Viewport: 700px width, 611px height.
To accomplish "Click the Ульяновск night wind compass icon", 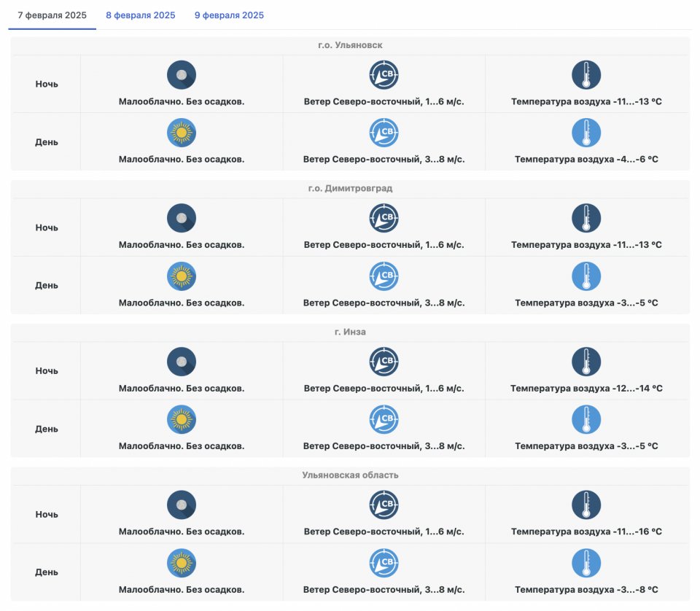I will pyautogui.click(x=384, y=75).
